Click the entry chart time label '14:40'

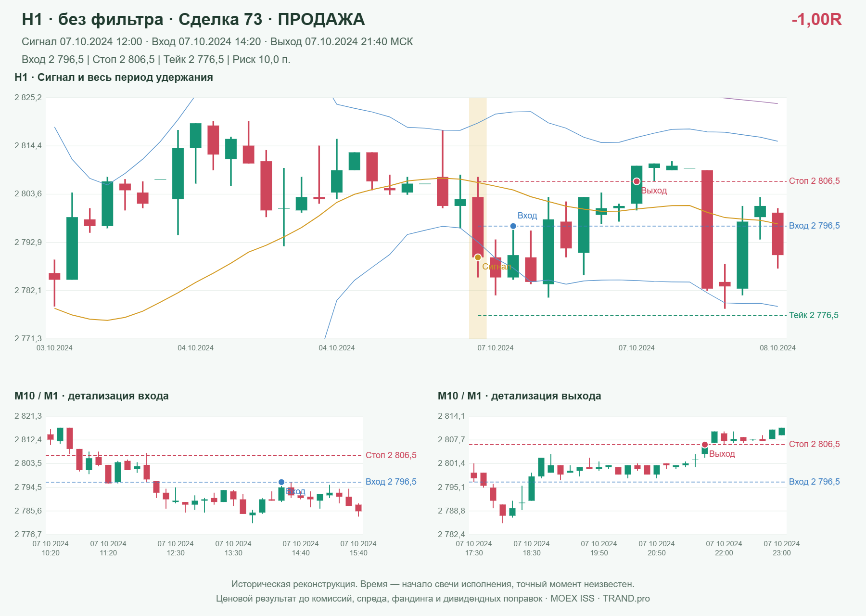click(301, 553)
